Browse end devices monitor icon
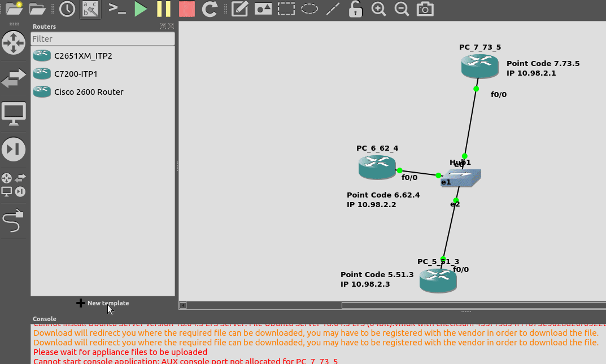 tap(14, 114)
